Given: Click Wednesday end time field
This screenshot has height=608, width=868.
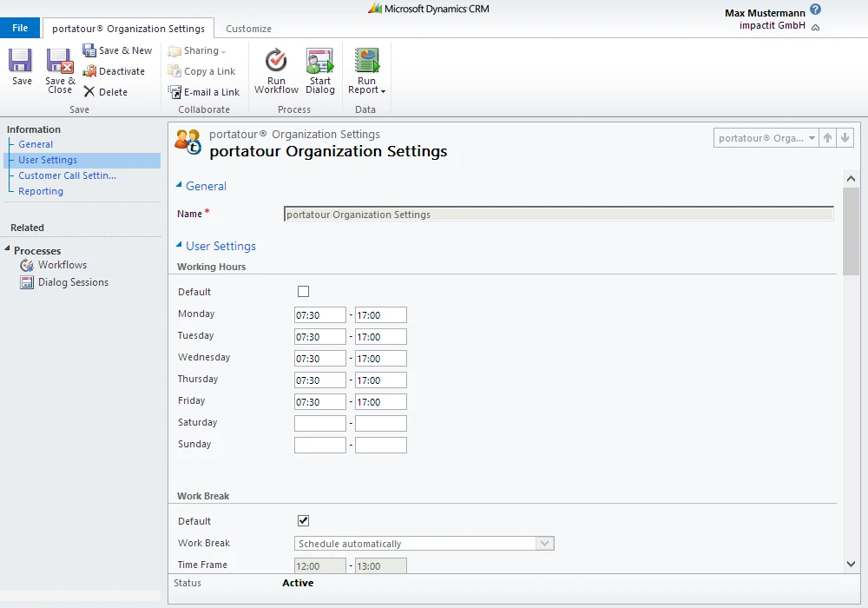Looking at the screenshot, I should pos(381,358).
